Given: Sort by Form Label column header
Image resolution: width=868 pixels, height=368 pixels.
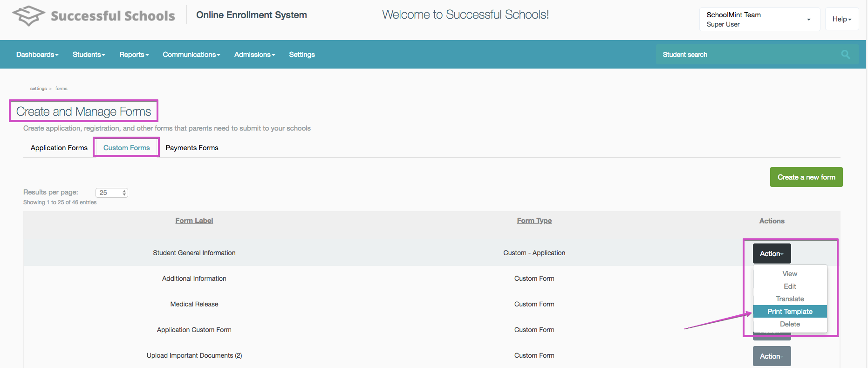Looking at the screenshot, I should tap(194, 221).
